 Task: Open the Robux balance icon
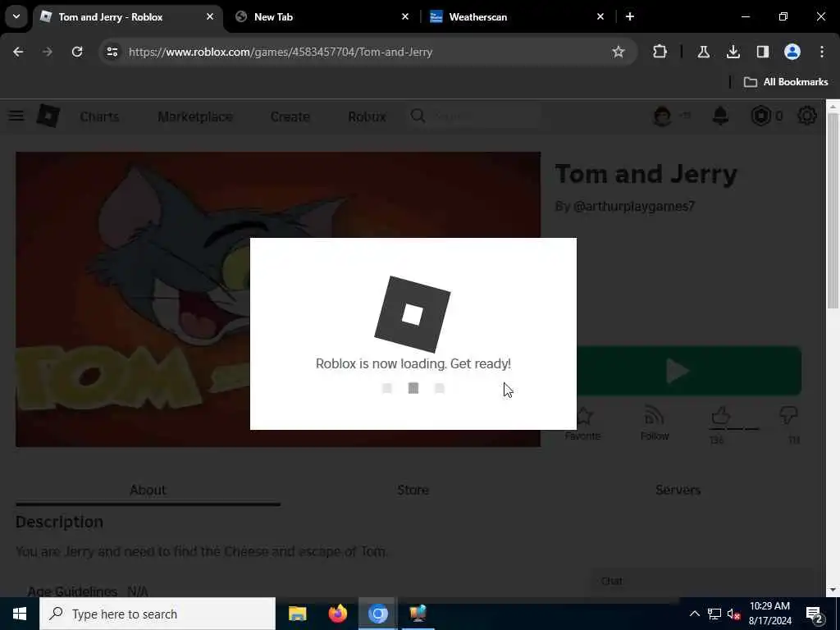tap(760, 116)
